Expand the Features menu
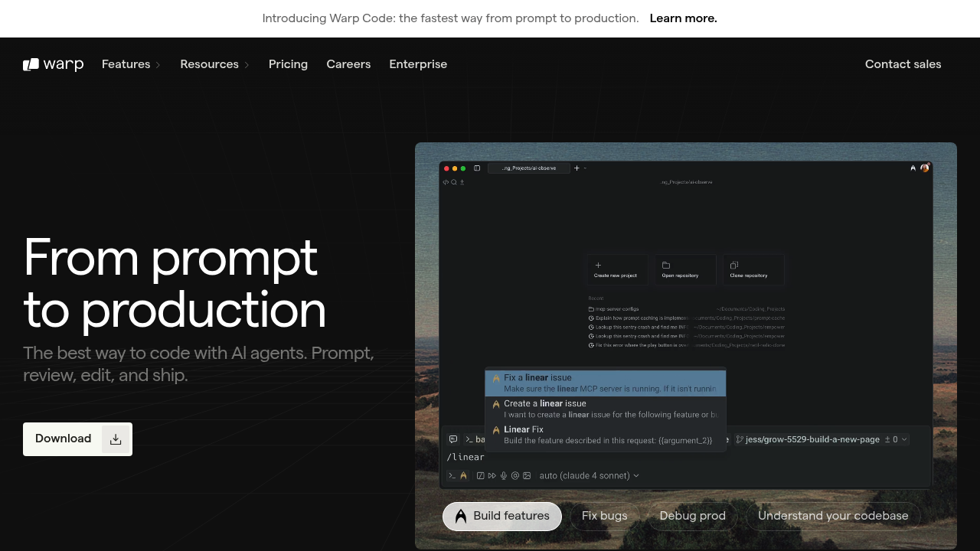 pos(131,64)
